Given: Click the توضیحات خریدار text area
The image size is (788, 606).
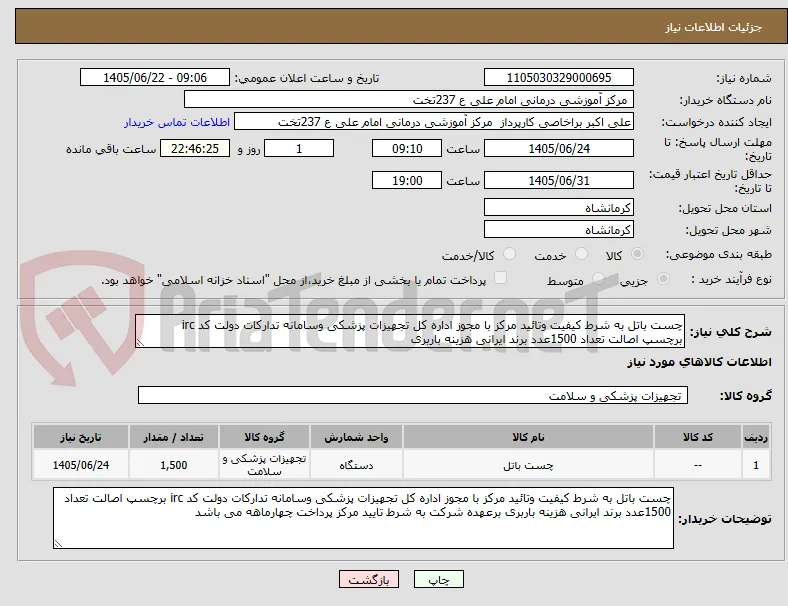Looking at the screenshot, I should (363, 518).
